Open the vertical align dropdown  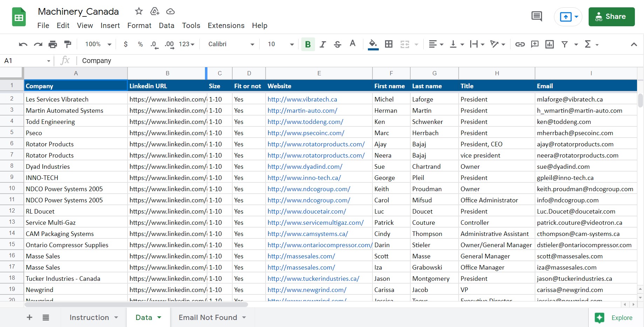(457, 44)
